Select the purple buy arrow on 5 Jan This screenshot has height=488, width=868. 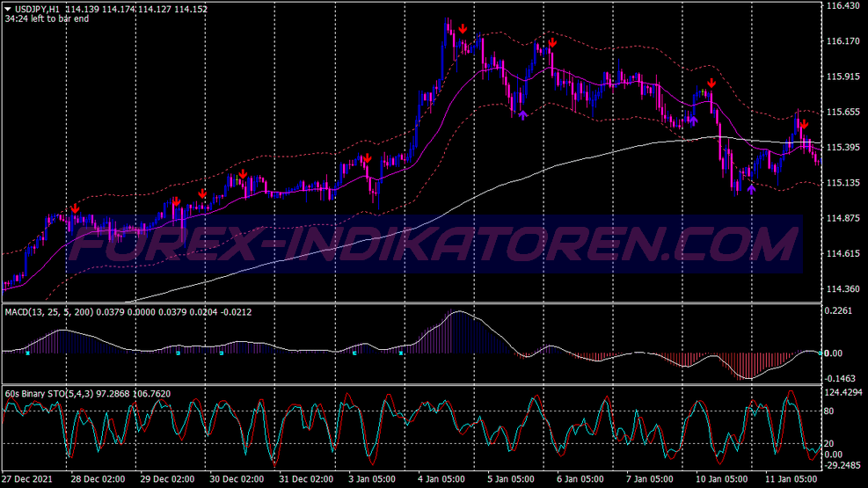tap(522, 115)
